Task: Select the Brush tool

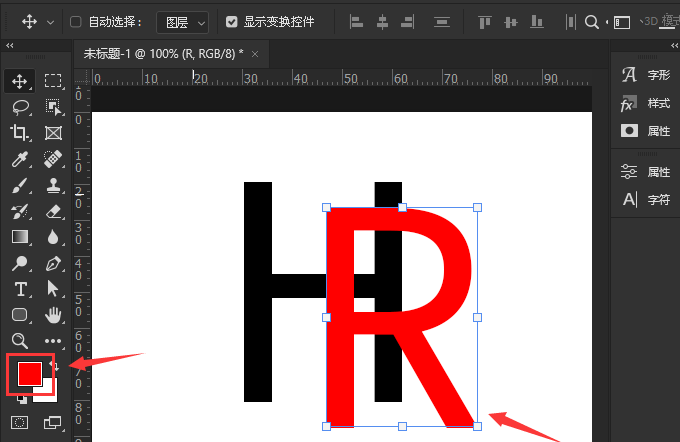Action: (x=20, y=185)
